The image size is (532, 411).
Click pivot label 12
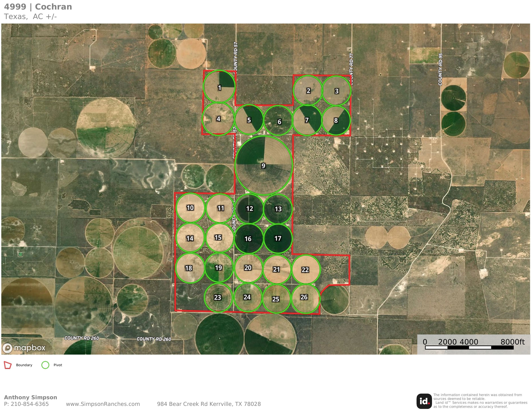pos(249,209)
